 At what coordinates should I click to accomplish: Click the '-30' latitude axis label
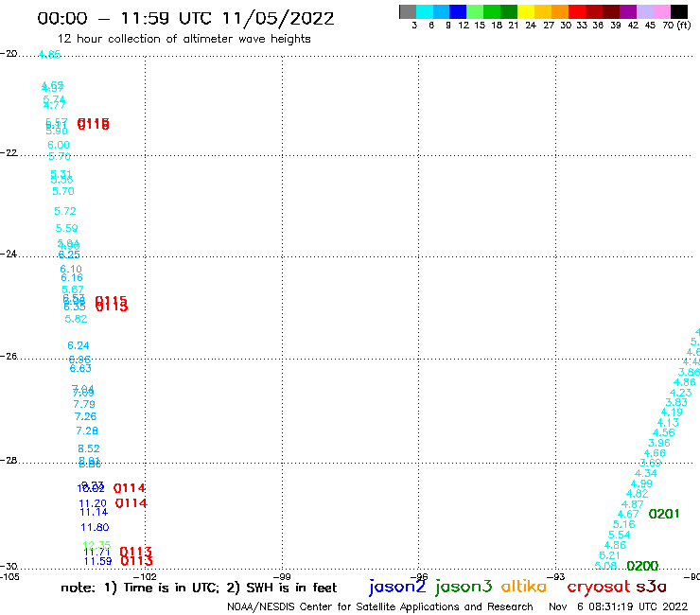pyautogui.click(x=9, y=566)
